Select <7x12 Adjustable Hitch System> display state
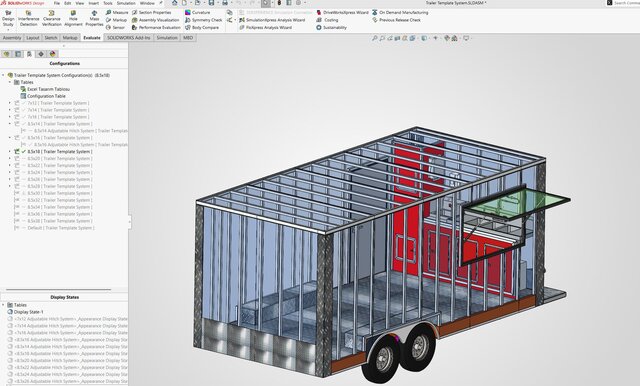 [x=68, y=319]
